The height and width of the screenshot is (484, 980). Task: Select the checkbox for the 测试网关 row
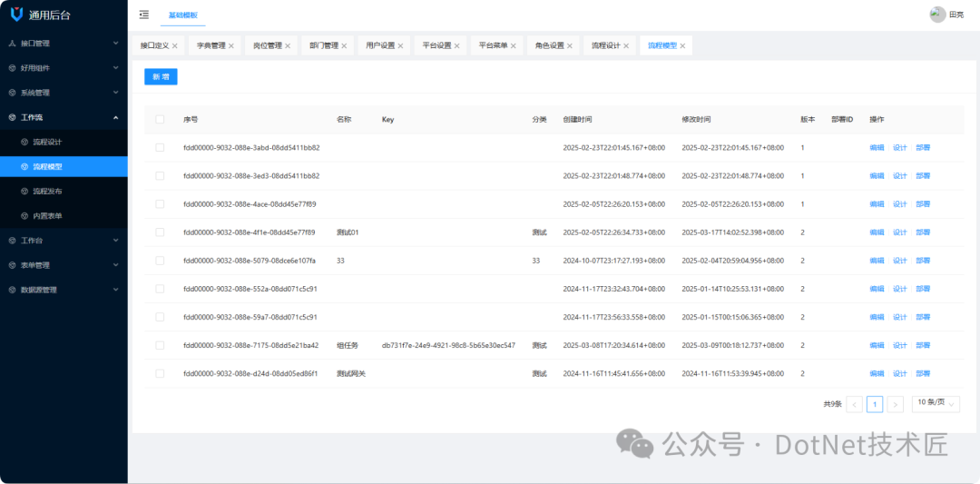point(160,373)
